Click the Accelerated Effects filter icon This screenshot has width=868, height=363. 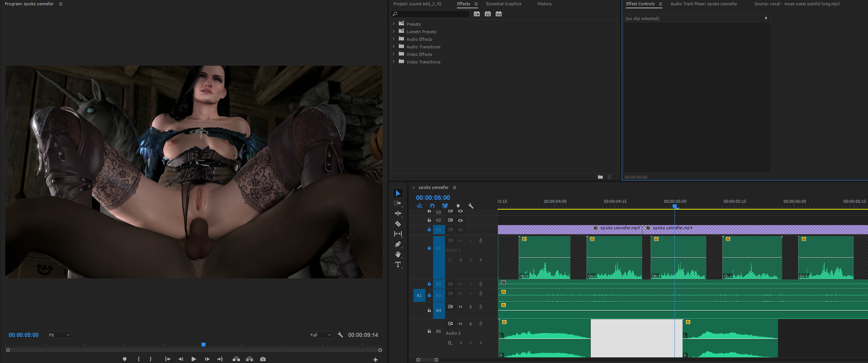click(477, 14)
